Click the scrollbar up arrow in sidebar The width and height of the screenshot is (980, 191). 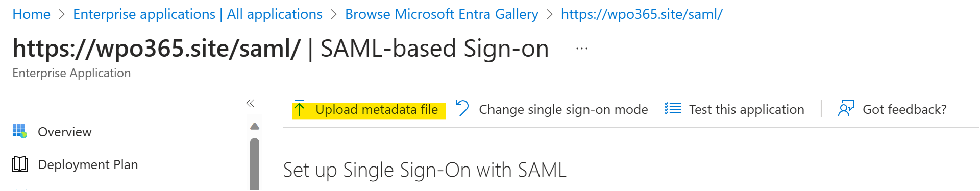pyautogui.click(x=255, y=126)
